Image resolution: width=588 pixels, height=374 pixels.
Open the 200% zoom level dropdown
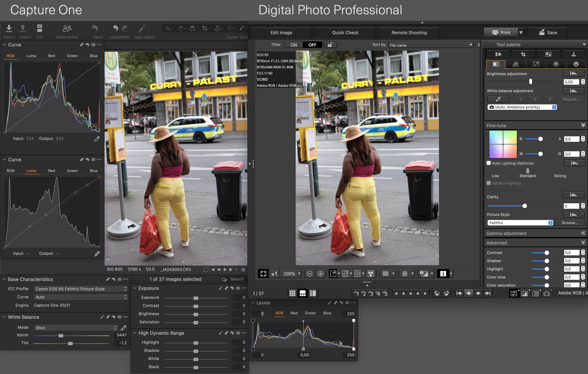[291, 274]
